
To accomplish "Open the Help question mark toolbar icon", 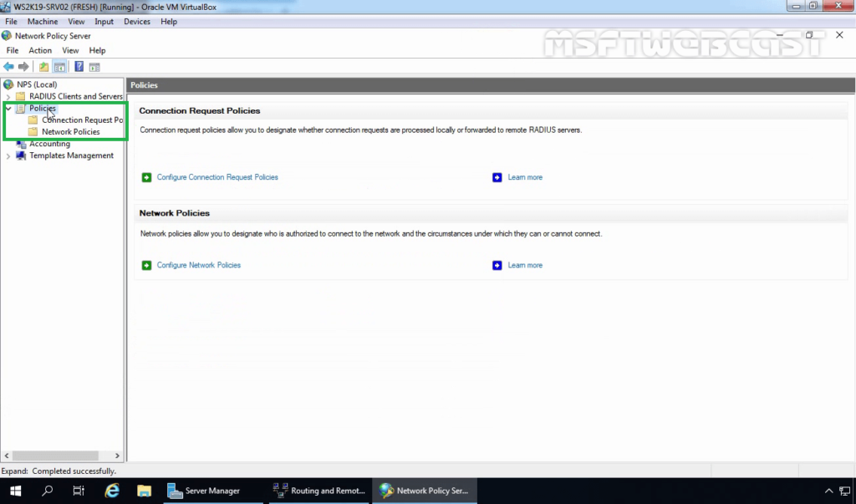I will point(79,67).
